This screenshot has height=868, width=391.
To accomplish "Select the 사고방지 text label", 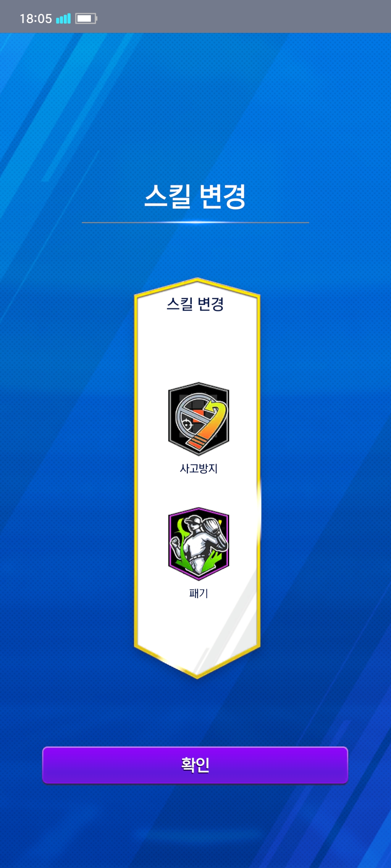I will pos(199,468).
